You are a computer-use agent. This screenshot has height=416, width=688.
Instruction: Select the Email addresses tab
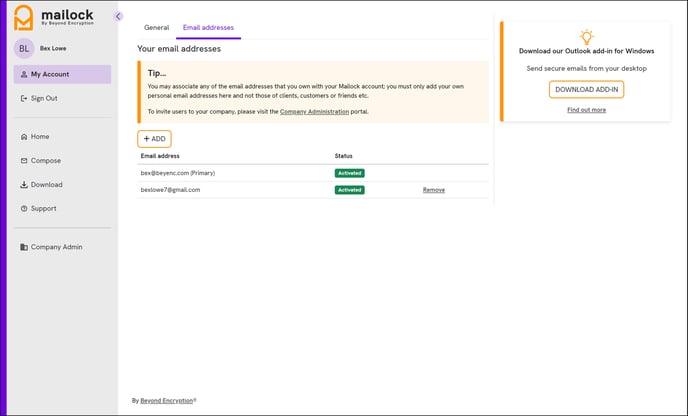(208, 28)
